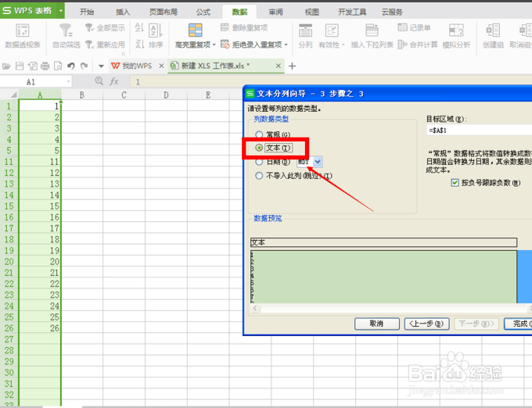Viewport: 532px width, 408px height.
Task: Click 删除重复项 remove duplicates
Action: (x=244, y=28)
